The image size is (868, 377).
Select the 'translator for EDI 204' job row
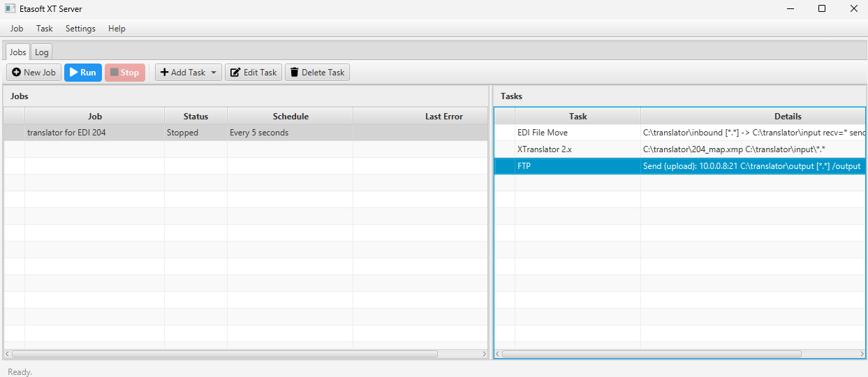click(x=246, y=133)
